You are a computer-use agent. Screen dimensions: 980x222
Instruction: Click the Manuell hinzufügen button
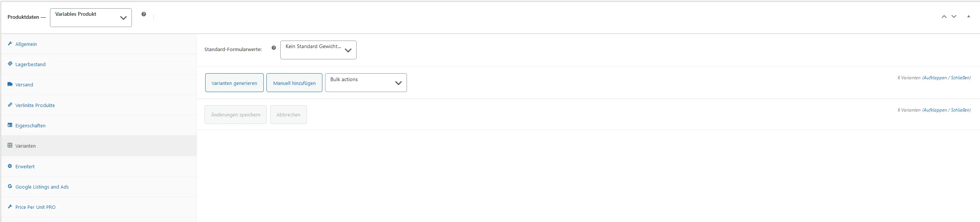(295, 83)
